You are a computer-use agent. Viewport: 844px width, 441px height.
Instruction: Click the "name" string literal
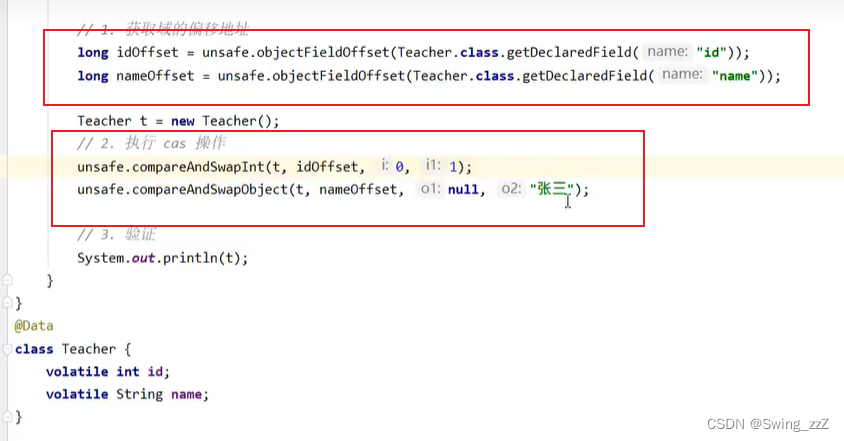(734, 76)
